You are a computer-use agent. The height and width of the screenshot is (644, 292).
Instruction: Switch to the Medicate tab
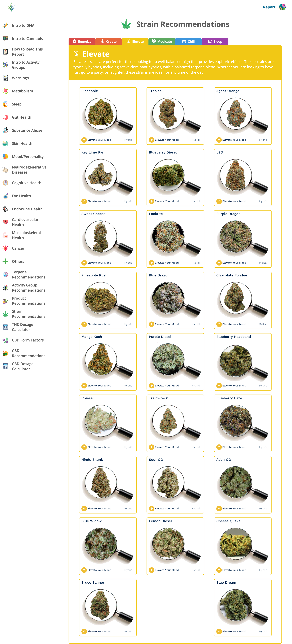point(162,42)
